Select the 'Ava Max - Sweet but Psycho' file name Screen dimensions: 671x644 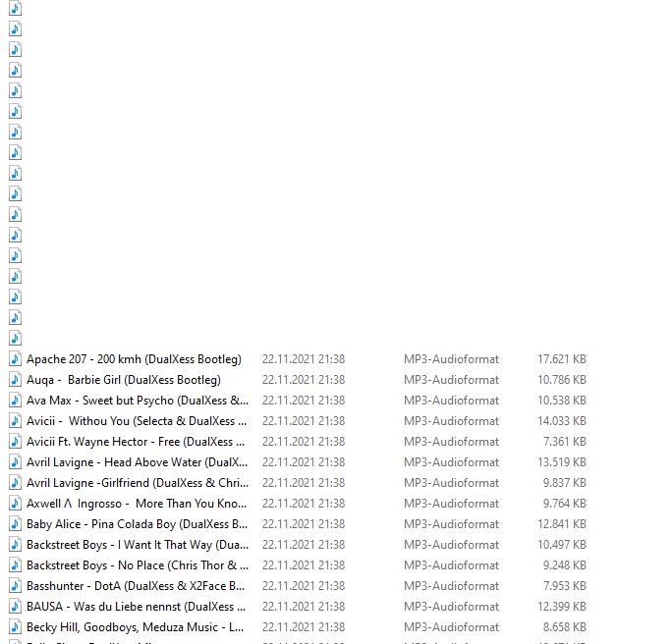tap(138, 401)
